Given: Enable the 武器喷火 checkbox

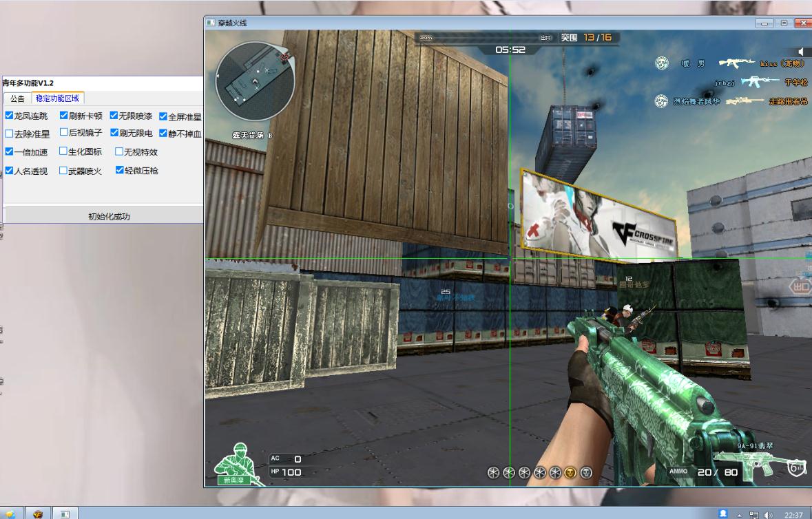Looking at the screenshot, I should click(63, 170).
